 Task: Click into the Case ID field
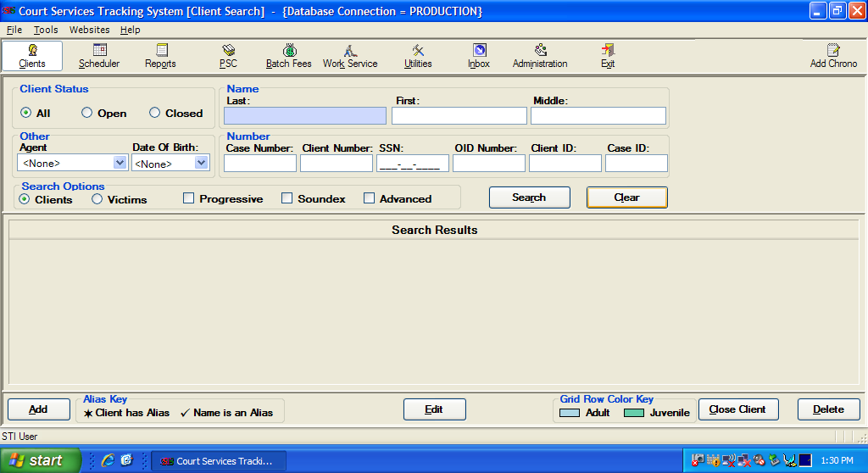pos(637,164)
